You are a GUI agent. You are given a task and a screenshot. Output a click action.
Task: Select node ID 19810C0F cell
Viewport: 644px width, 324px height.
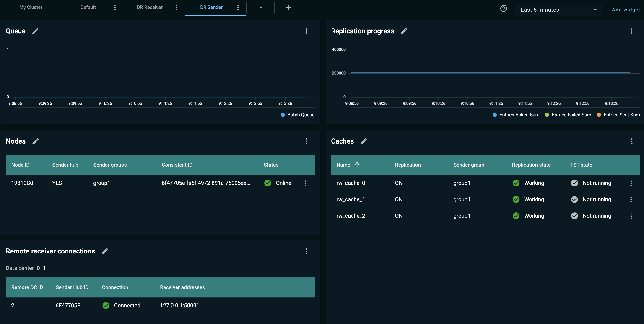click(23, 183)
